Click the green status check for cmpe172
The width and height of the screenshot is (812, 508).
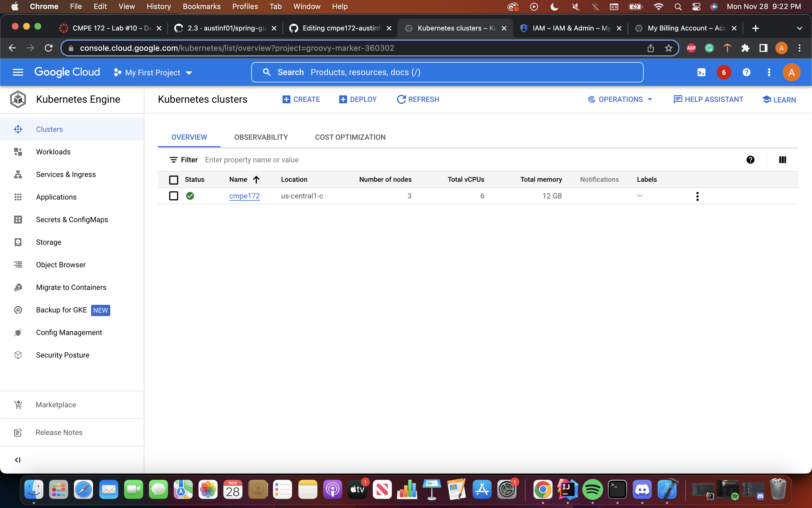(x=190, y=196)
